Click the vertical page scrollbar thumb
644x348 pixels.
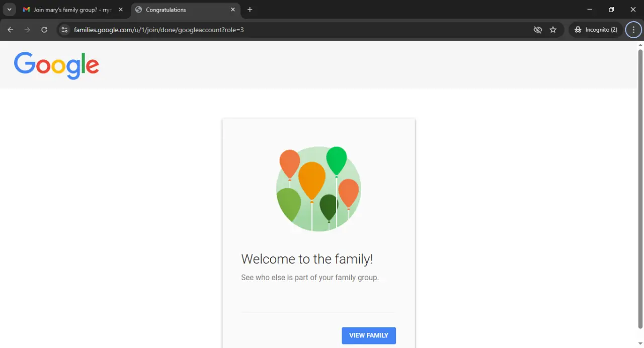click(640, 189)
